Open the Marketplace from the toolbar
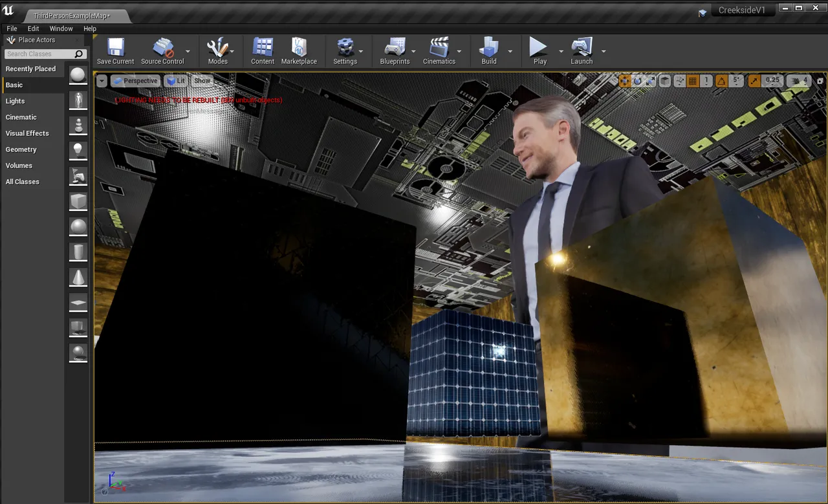Screen dimensions: 828x504 click(x=299, y=51)
